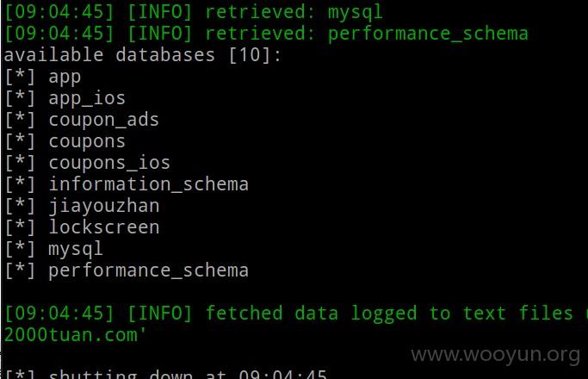Click the [*] marker beside 'app'

pyautogui.click(x=21, y=77)
